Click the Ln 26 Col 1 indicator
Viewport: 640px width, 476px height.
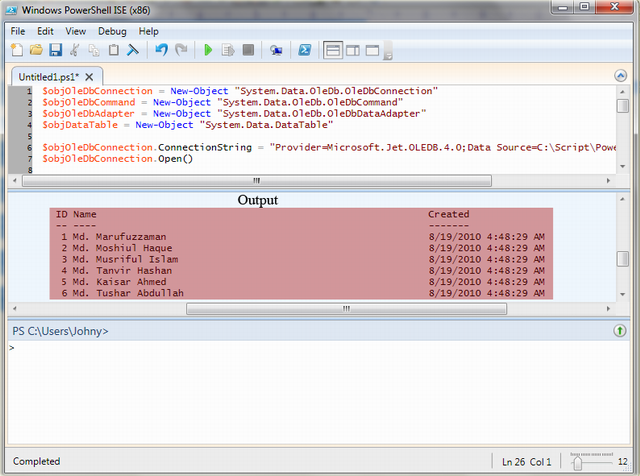coord(527,462)
